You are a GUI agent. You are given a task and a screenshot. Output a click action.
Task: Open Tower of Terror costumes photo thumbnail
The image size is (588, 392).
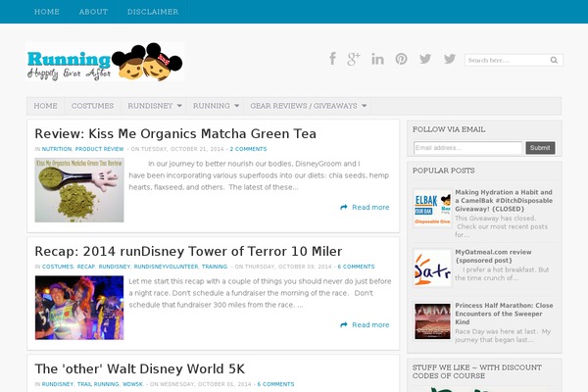[x=79, y=308]
